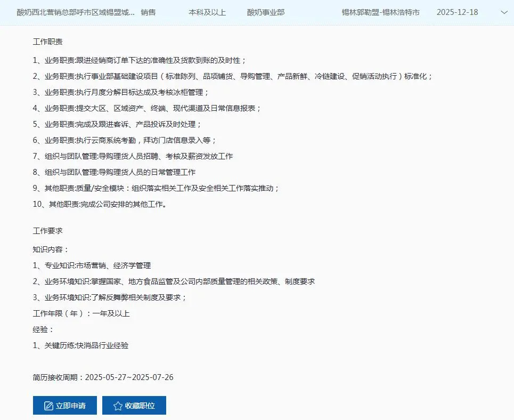Click the 工作要求 section heading
The image size is (514, 420).
48,231
